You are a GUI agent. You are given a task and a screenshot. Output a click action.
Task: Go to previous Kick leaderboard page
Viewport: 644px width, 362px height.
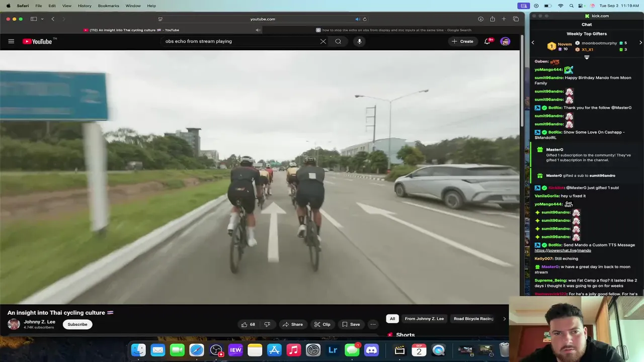(533, 43)
